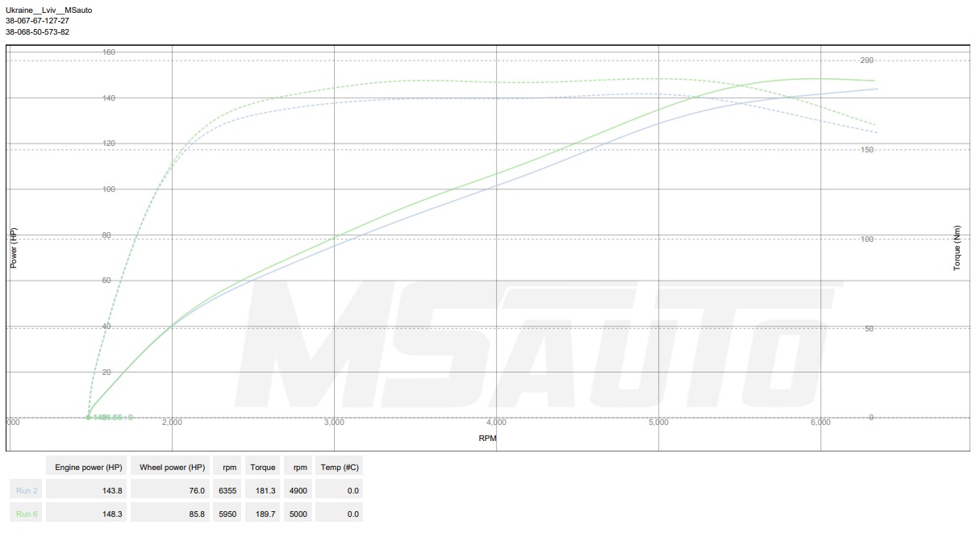Click phone number 38-067-67-127-27

coord(37,21)
